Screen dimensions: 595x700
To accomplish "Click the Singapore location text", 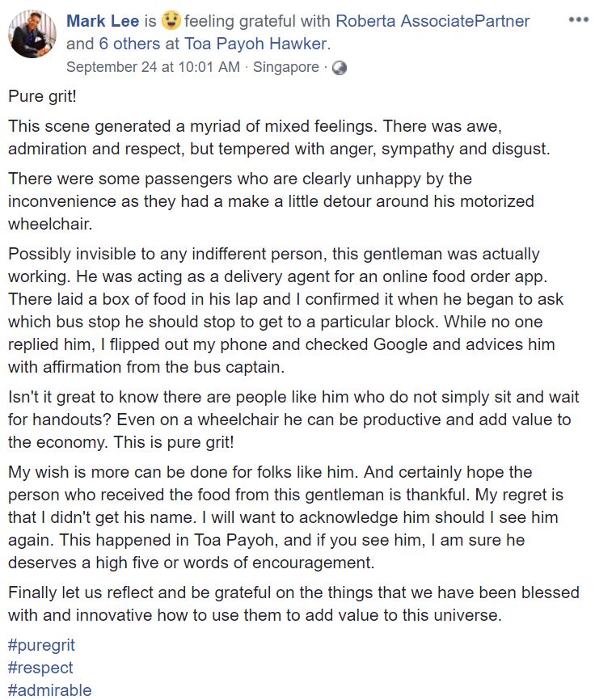I will tap(286, 67).
